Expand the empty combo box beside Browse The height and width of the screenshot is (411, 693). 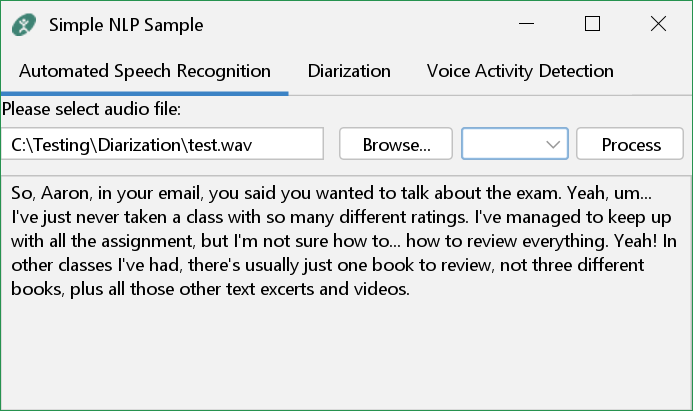click(x=514, y=144)
